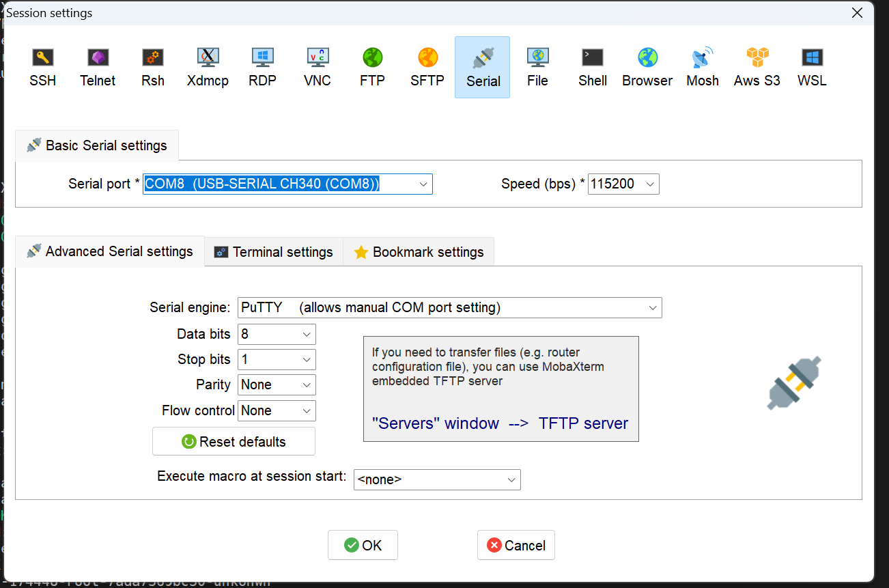
Task: Open the Mosh session type
Action: tap(703, 67)
